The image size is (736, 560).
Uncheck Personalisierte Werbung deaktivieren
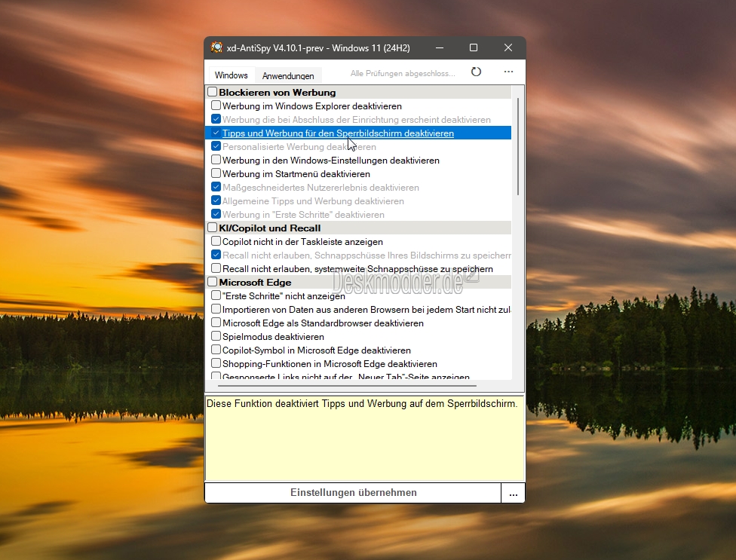click(x=216, y=146)
